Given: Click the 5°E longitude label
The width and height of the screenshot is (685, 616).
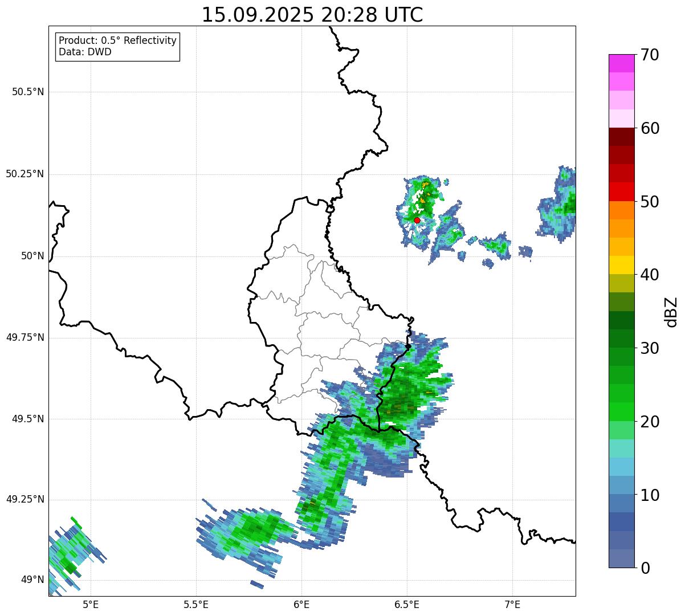Looking at the screenshot, I should pos(91,604).
